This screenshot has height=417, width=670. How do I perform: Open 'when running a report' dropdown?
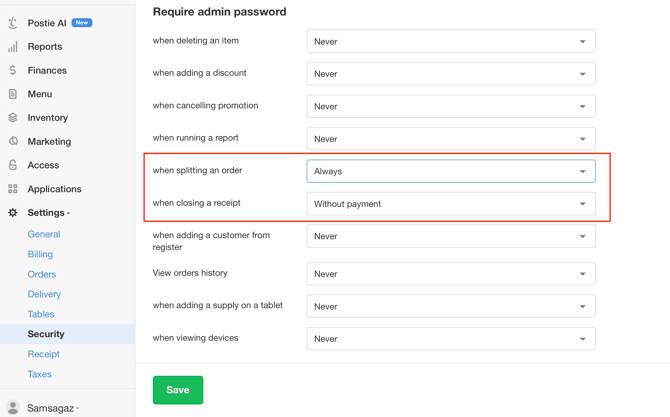(451, 139)
